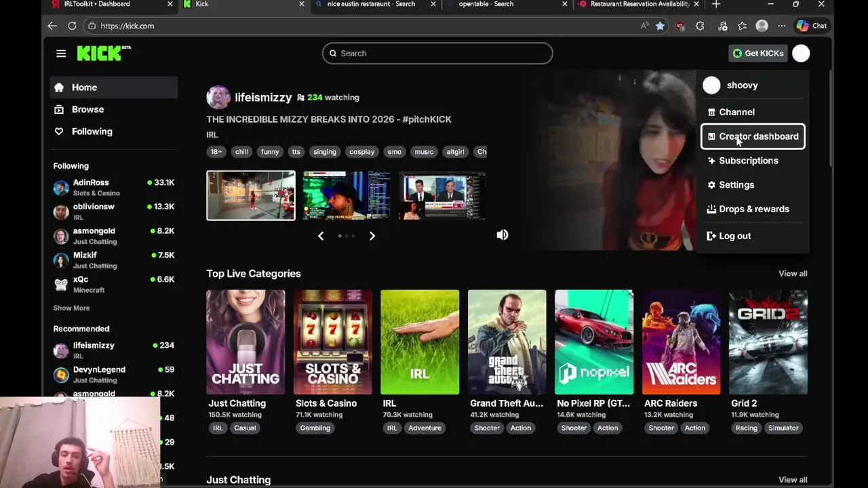The image size is (868, 488).
Task: Go to the next featured stream
Action: tap(372, 236)
